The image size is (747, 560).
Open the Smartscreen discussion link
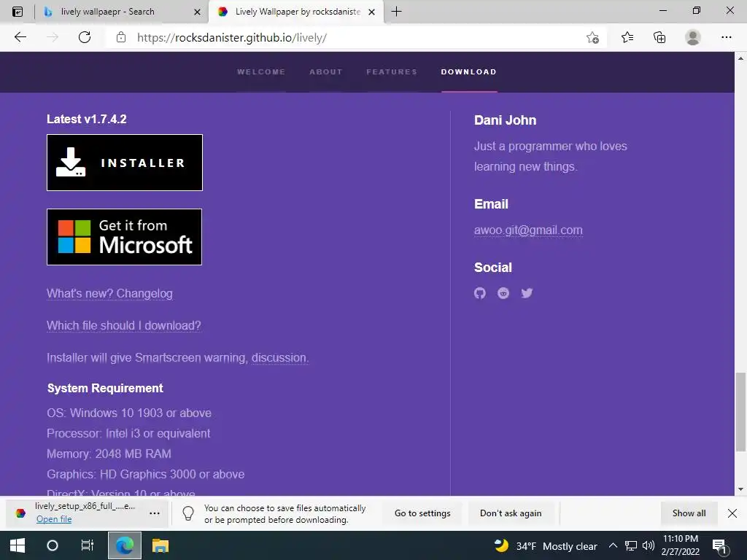279,357
